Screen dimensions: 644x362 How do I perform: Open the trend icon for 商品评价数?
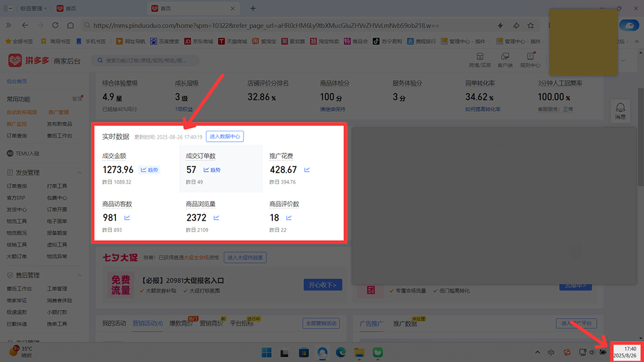[x=289, y=218]
